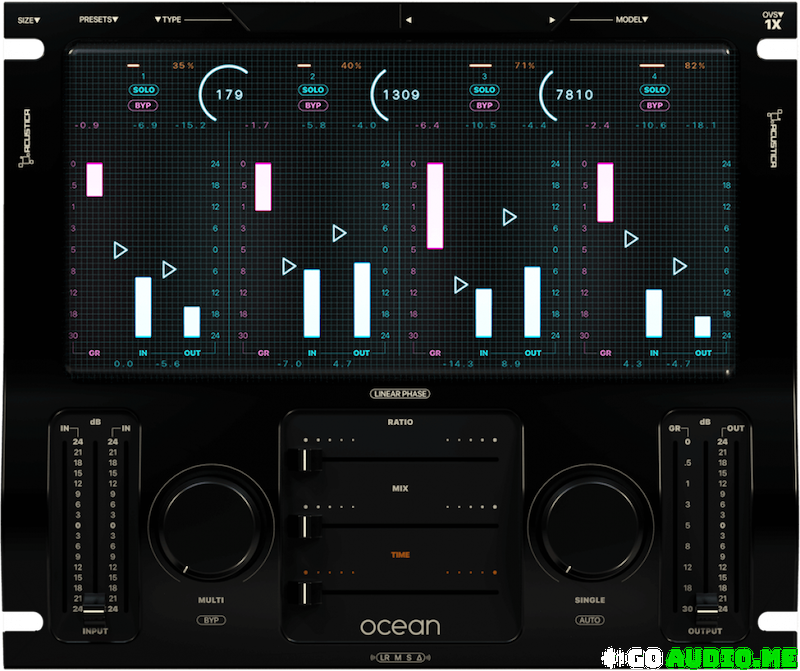Bypass band 2

point(313,105)
